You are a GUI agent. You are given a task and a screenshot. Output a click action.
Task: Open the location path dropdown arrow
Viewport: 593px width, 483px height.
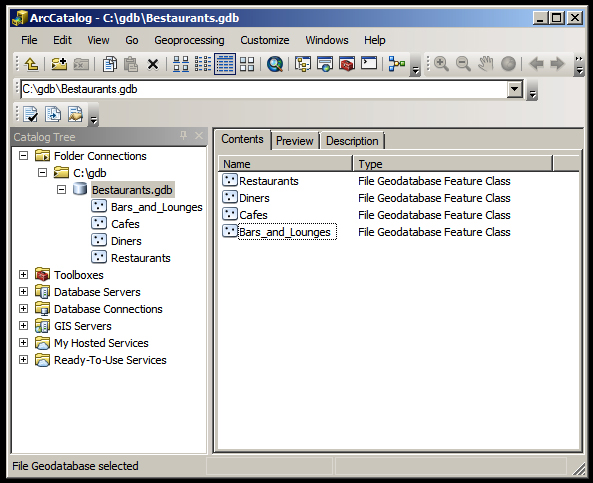point(515,89)
